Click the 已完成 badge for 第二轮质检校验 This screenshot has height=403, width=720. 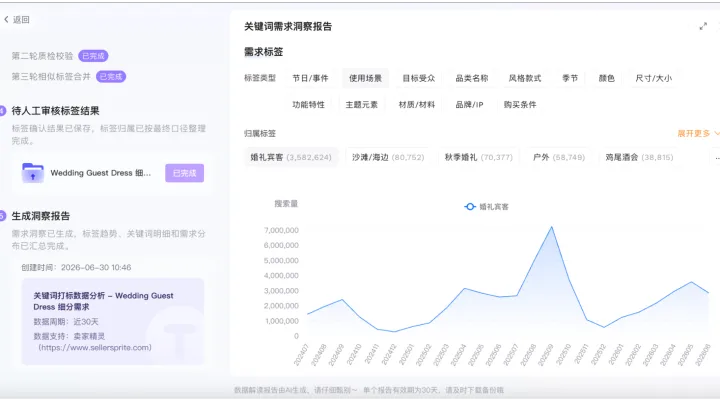tap(93, 56)
